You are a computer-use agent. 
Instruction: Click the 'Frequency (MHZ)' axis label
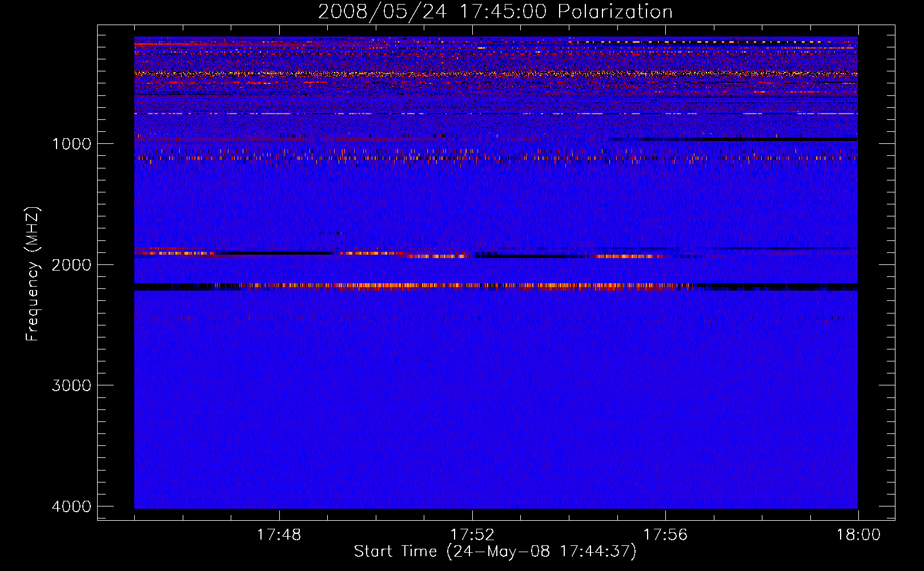tap(33, 274)
